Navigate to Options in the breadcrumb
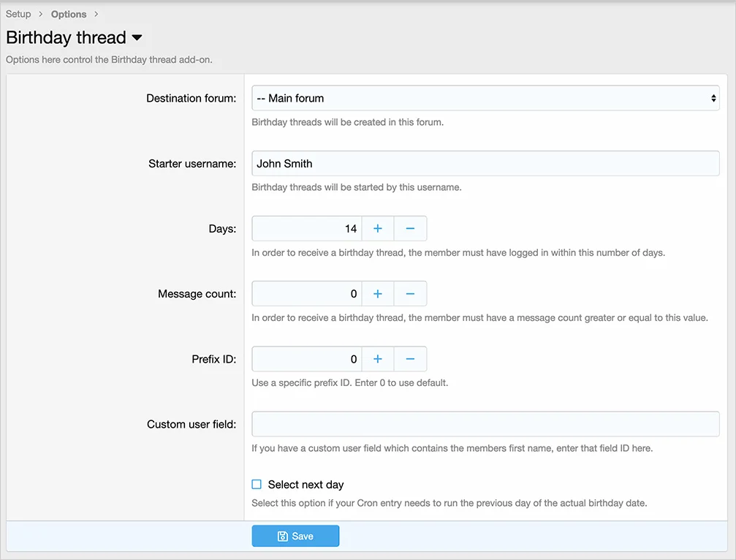Screen dimensions: 736x560 (69, 14)
